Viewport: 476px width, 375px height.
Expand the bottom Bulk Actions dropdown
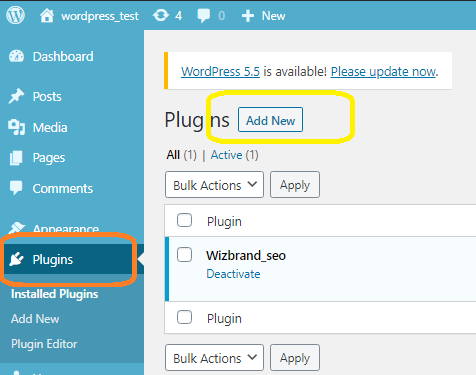214,358
